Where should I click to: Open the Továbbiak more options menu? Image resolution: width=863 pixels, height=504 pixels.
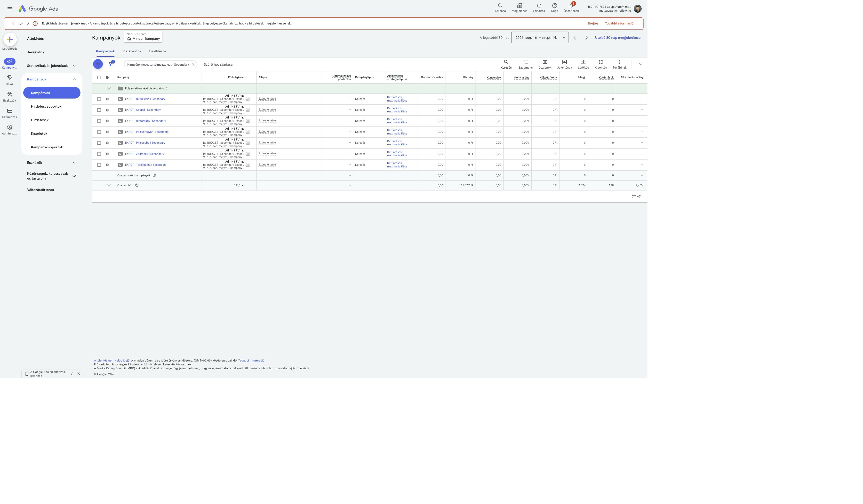click(620, 64)
